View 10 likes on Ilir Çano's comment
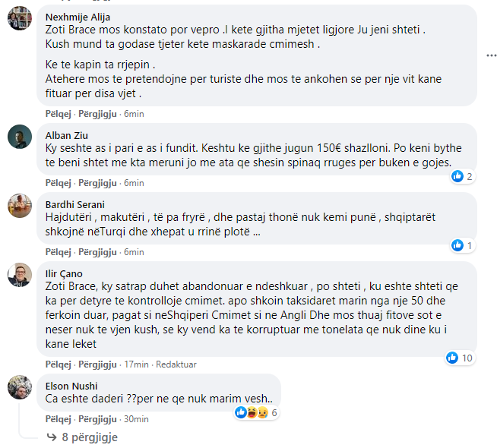This screenshot has width=497, height=448. coord(461,358)
